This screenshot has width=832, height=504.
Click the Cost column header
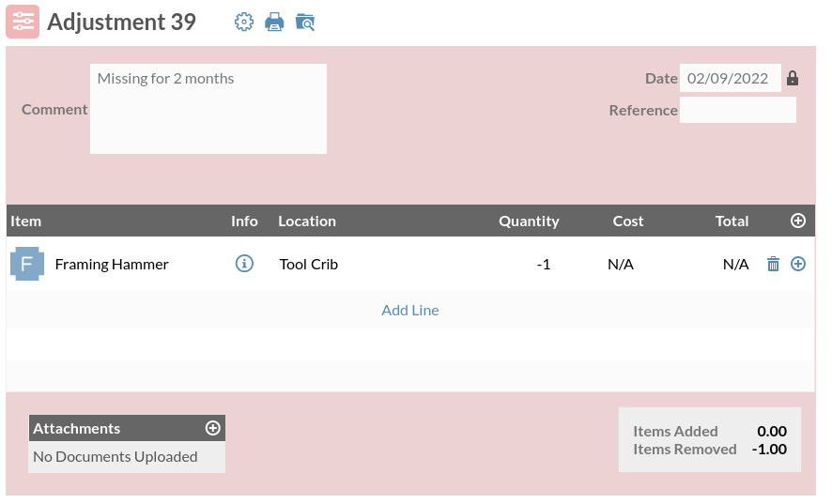(x=627, y=221)
